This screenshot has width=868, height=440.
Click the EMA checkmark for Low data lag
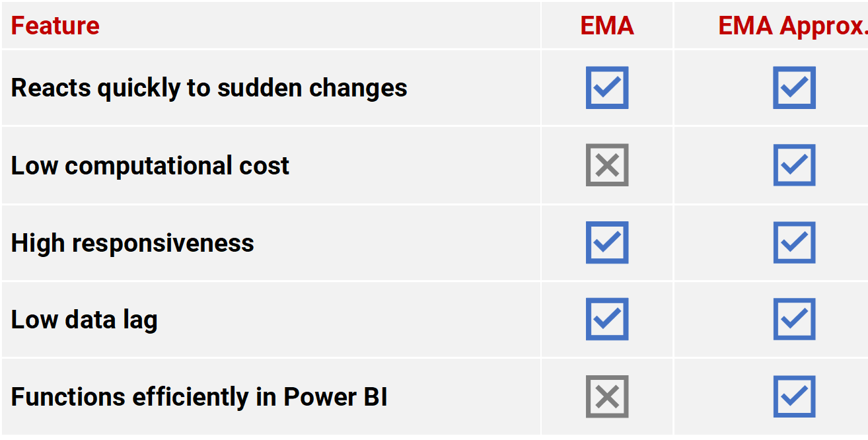(607, 319)
